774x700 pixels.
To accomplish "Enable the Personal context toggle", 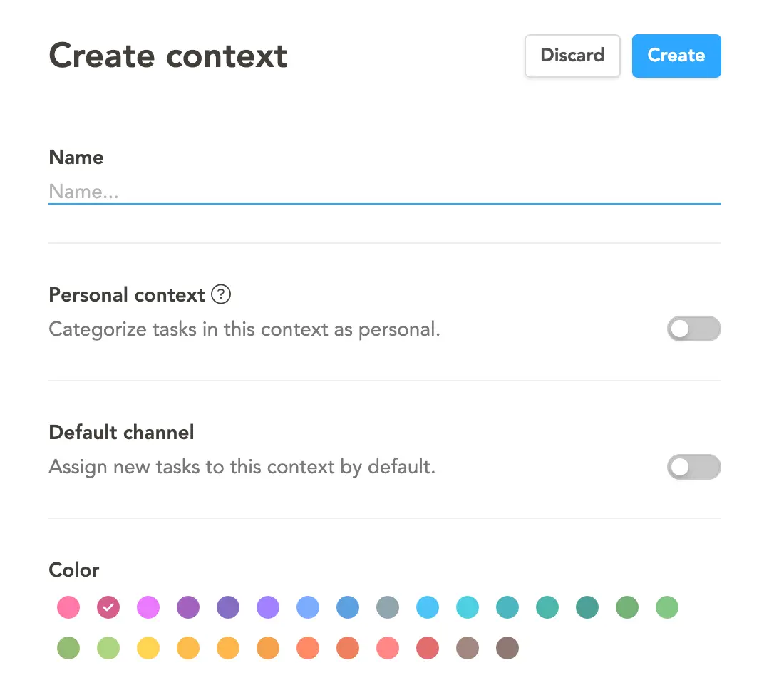I will point(693,329).
